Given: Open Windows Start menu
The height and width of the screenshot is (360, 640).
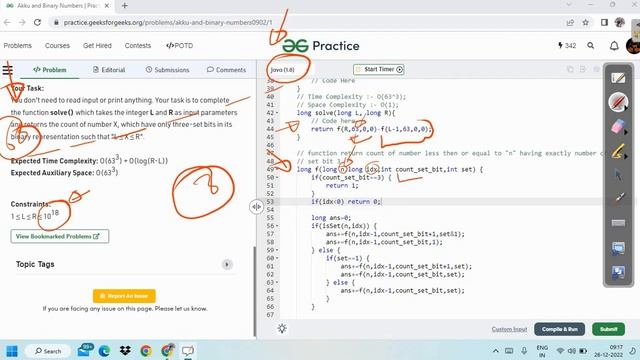Looking at the screenshot, I should click(12, 351).
